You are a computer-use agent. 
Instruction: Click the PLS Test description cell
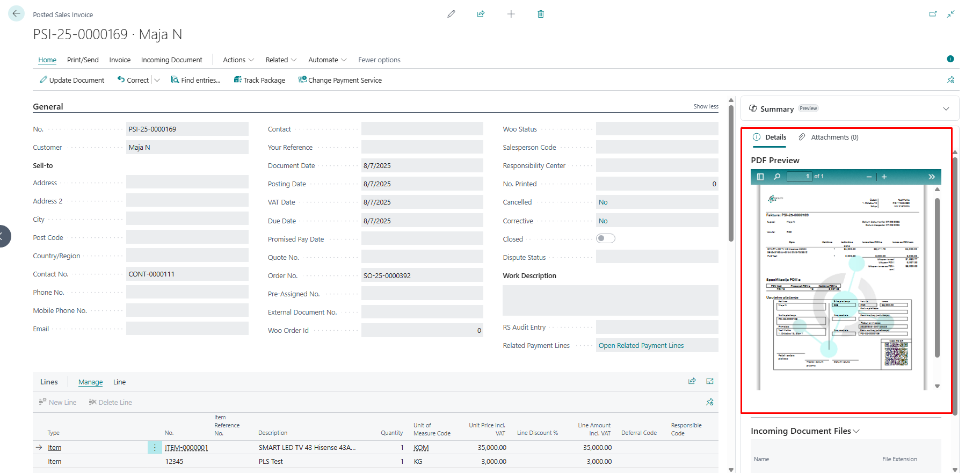pyautogui.click(x=271, y=462)
